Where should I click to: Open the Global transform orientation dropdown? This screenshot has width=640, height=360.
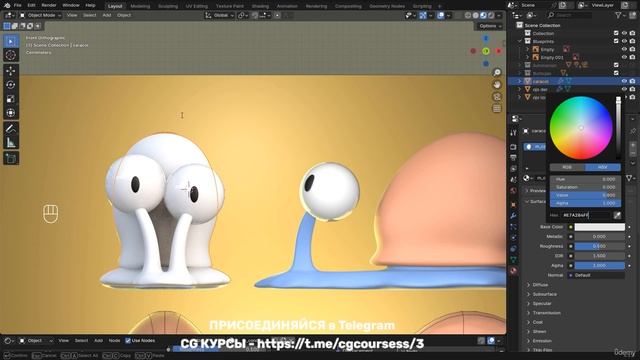tap(220, 16)
